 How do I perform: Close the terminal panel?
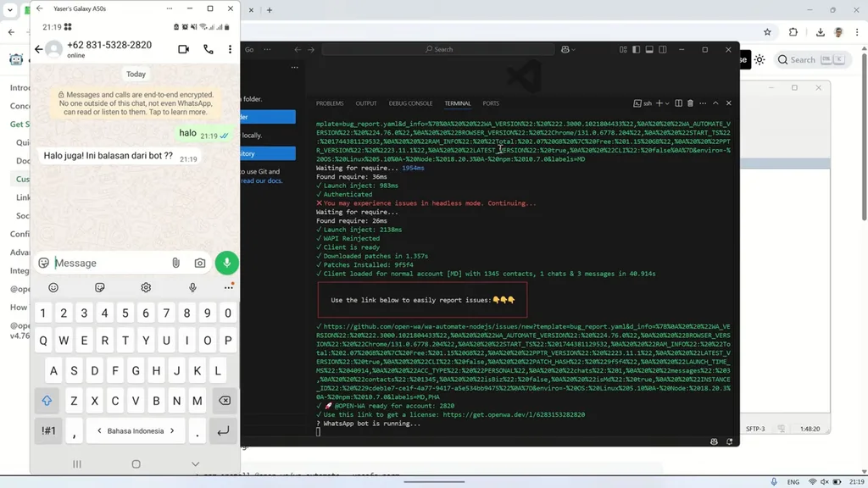pyautogui.click(x=728, y=103)
